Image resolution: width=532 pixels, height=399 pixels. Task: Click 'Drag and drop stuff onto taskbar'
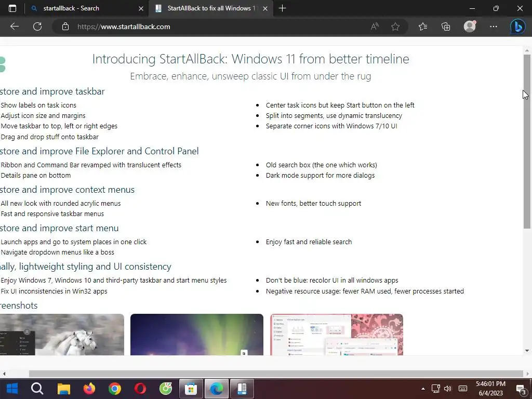49,137
